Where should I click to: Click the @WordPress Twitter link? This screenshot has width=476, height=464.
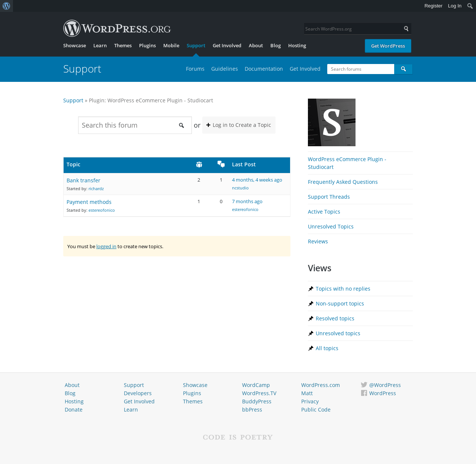tap(385, 385)
